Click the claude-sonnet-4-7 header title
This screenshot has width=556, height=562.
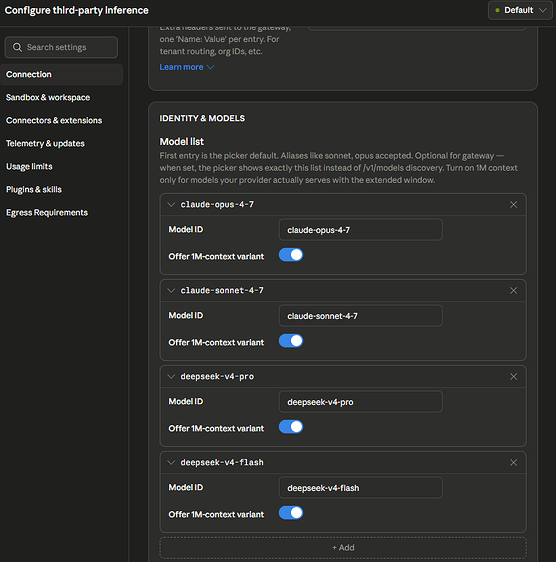coord(222,290)
